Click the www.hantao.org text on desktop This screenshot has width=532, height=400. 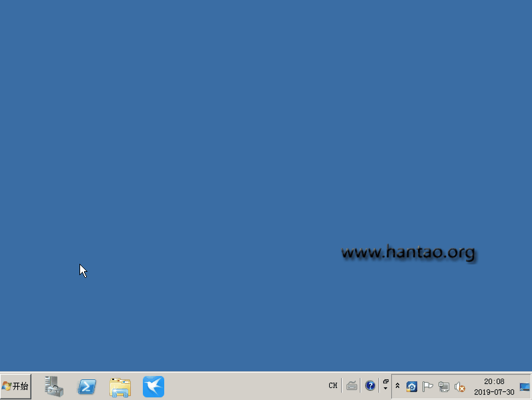408,253
